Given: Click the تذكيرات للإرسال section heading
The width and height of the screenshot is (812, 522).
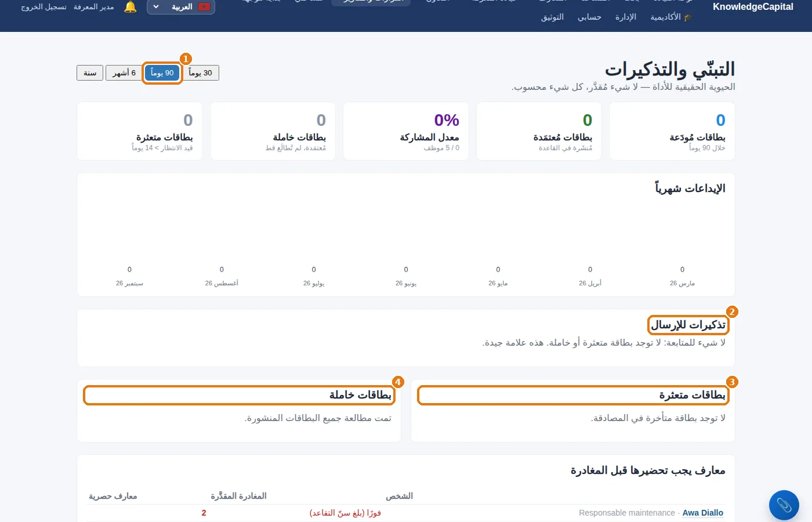Looking at the screenshot, I should (688, 325).
